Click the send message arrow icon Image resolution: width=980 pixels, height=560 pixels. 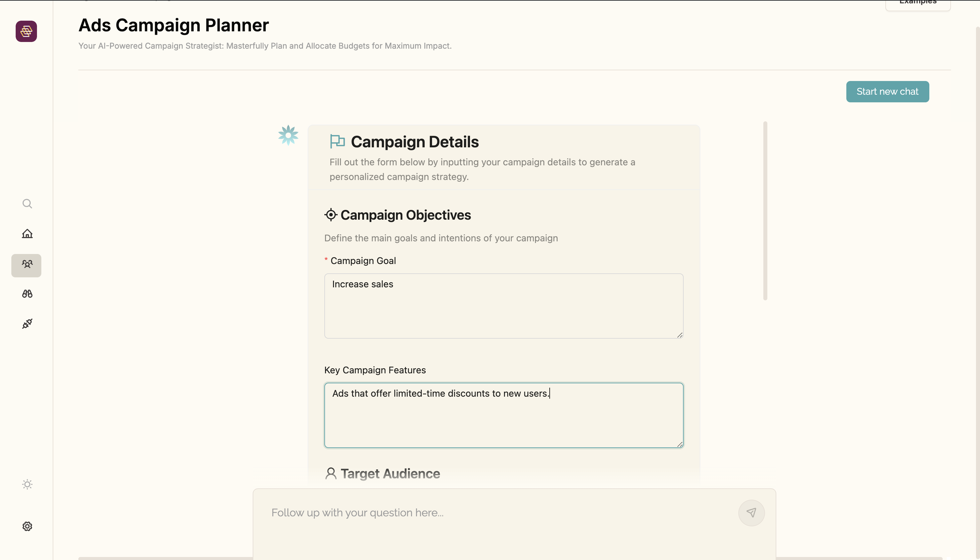pos(751,513)
